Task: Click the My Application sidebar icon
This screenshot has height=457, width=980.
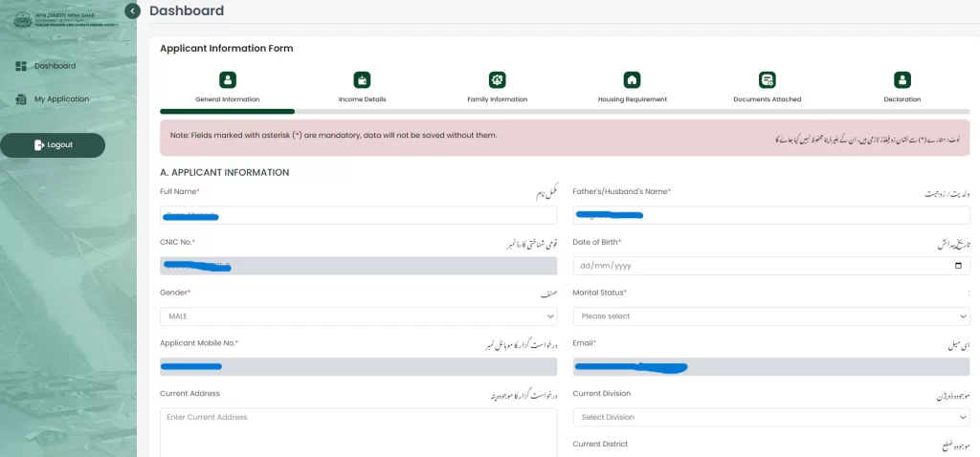Action: pyautogui.click(x=21, y=99)
